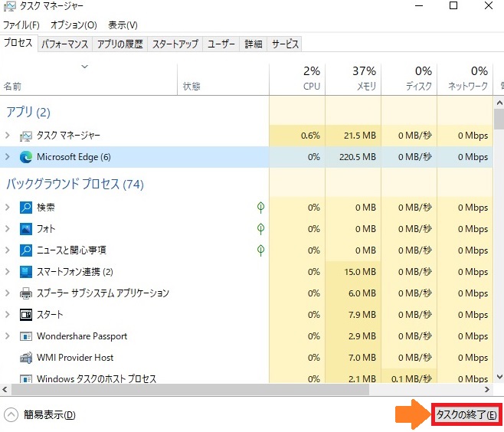
Task: Switch to the サービス tab
Action: (x=285, y=44)
